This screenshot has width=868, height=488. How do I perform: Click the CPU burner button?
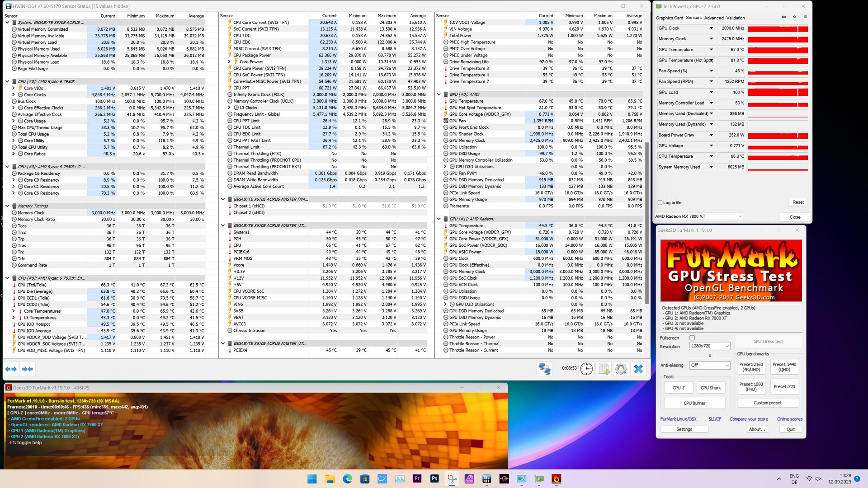pos(694,403)
